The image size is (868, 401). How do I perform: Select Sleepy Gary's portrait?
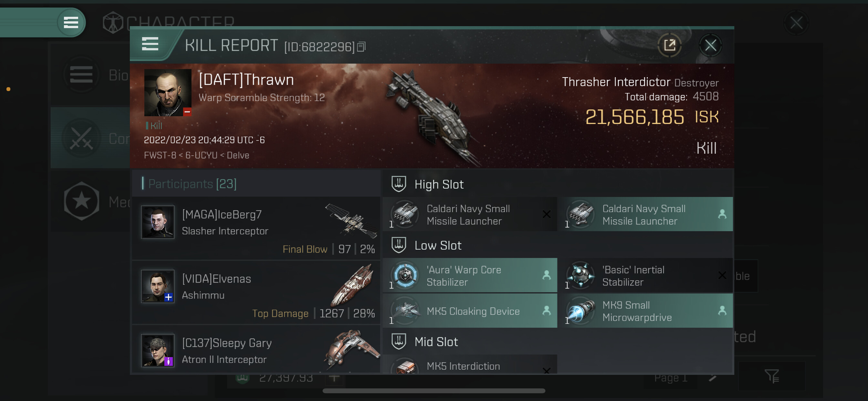click(x=158, y=350)
